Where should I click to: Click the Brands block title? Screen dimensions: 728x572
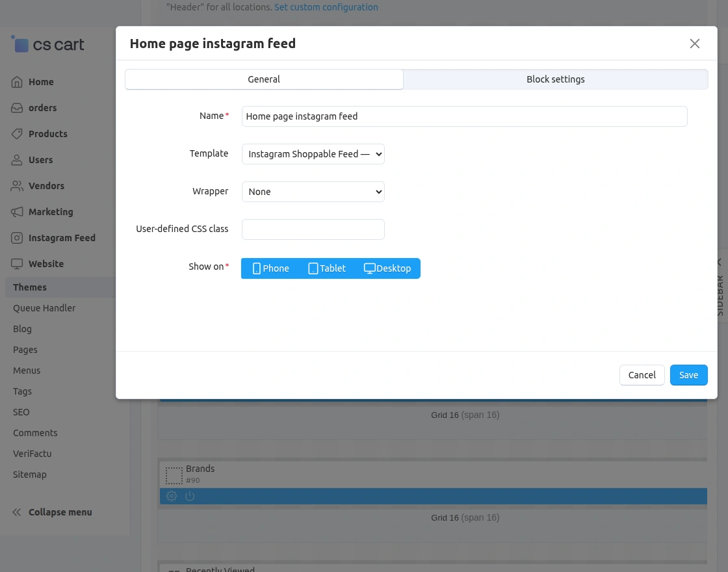coord(200,469)
